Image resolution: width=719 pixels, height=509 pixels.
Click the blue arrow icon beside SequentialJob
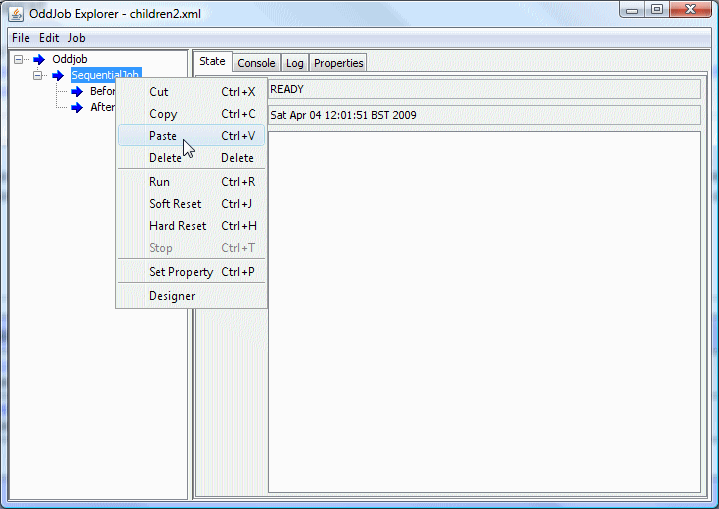click(x=58, y=75)
